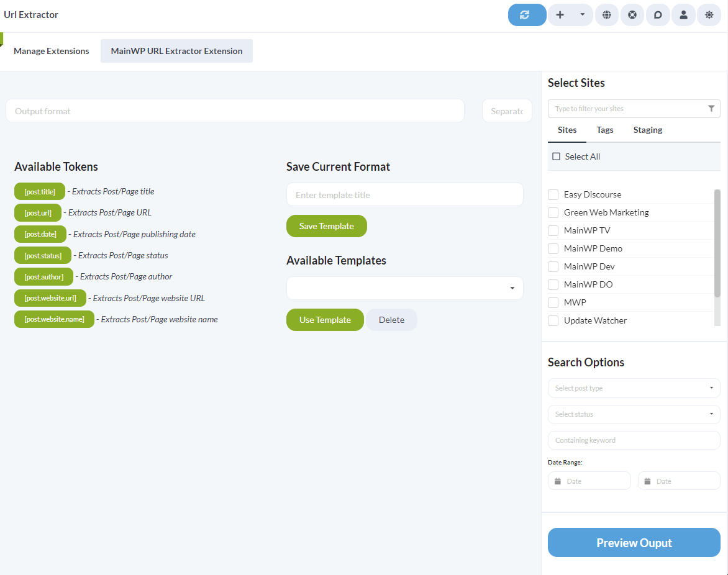
Task: Check the MainWP Demo site checkbox
Action: [x=553, y=248]
